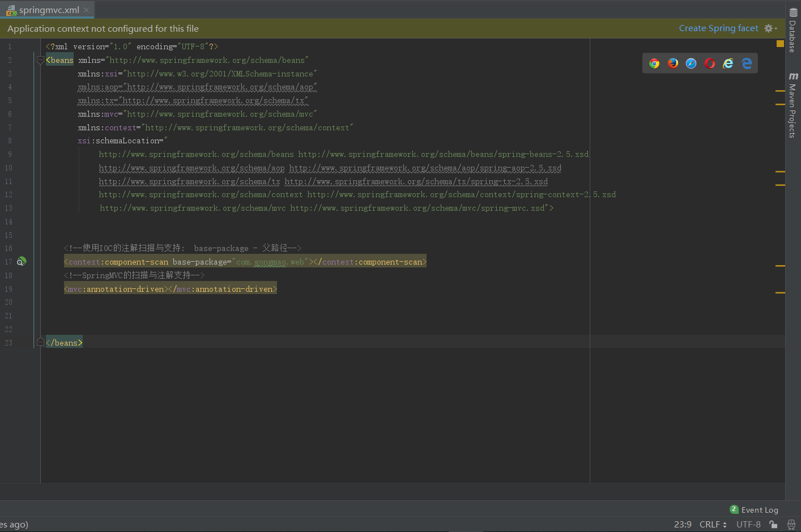This screenshot has height=532, width=801.
Task: Click spring-context-2.5.xsd schema URL
Action: [x=462, y=194]
